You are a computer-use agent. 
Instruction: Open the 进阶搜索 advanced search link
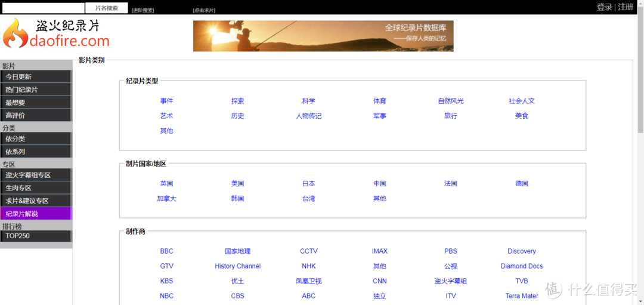click(x=143, y=10)
